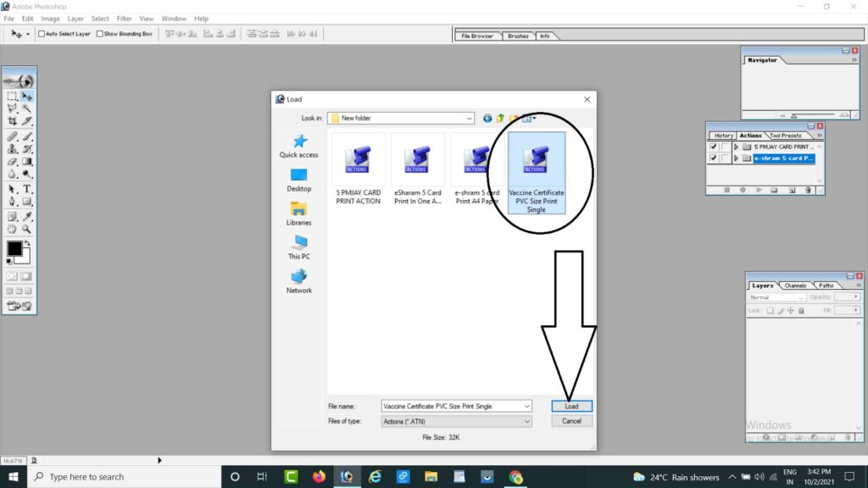Click the Cancel button in Load dialog

point(572,421)
